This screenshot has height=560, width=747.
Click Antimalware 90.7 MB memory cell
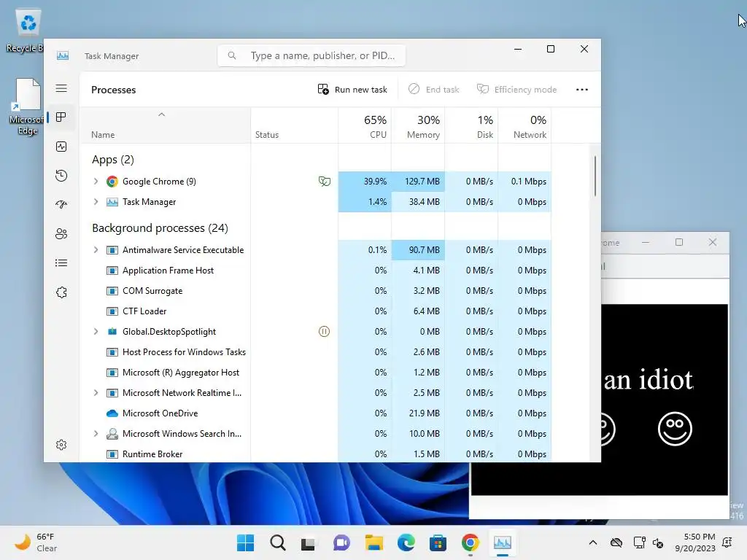[x=418, y=250]
